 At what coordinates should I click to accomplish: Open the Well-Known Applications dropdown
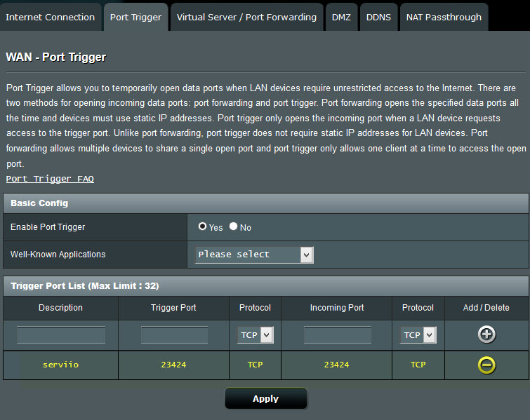tap(254, 255)
